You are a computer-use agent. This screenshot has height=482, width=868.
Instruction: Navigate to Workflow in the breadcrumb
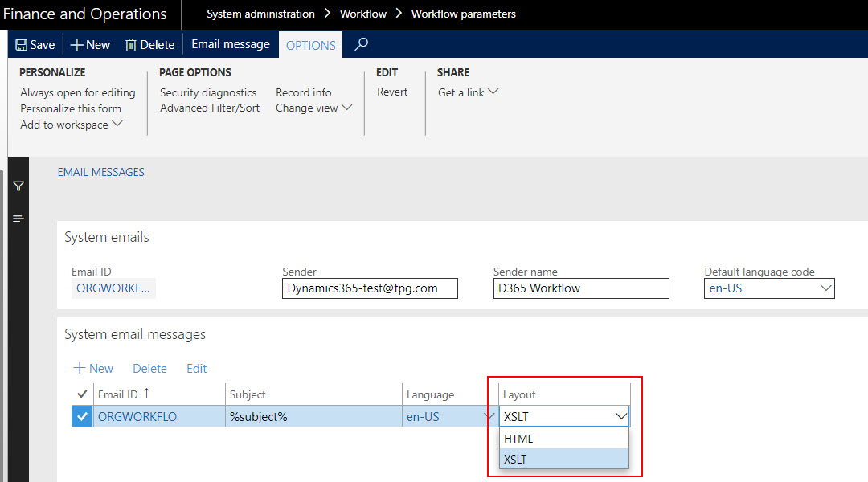click(362, 14)
